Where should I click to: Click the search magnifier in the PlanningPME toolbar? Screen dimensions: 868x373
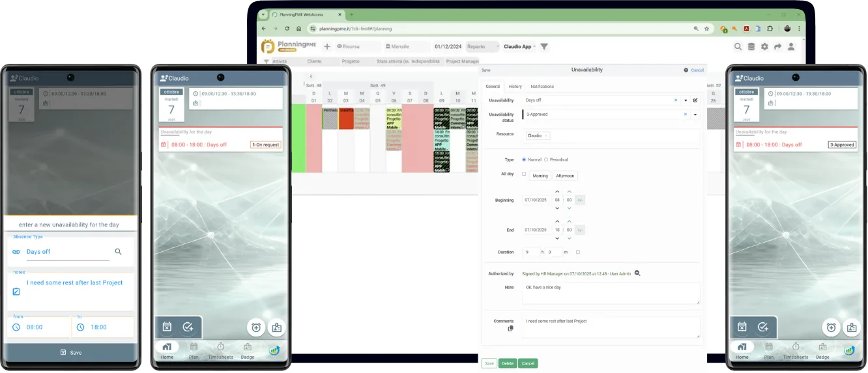click(x=738, y=47)
